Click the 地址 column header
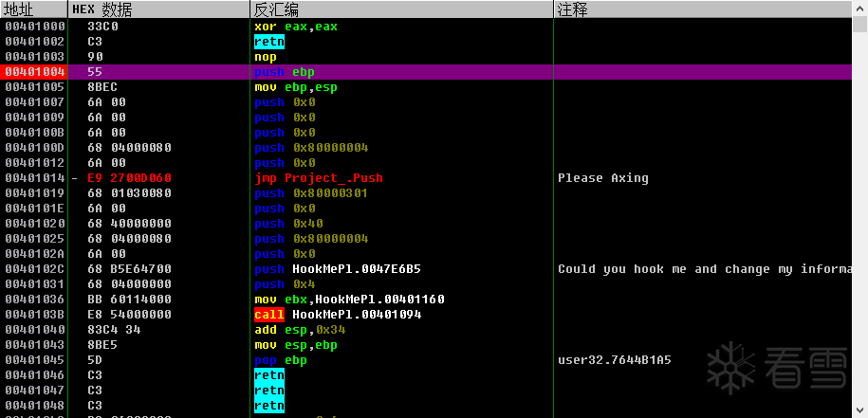Screen dimensions: 868x418 tap(34, 9)
